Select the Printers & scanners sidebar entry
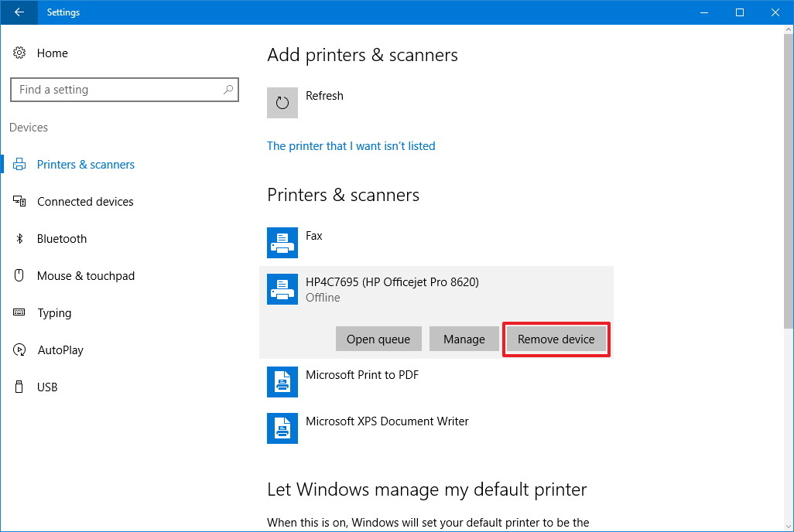 85,164
